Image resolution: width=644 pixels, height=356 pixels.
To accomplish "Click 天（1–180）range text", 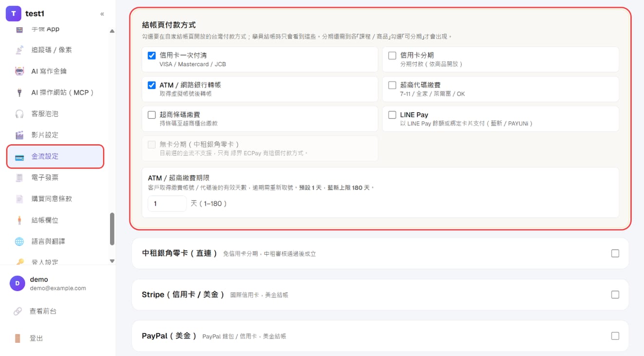I will pyautogui.click(x=209, y=204).
